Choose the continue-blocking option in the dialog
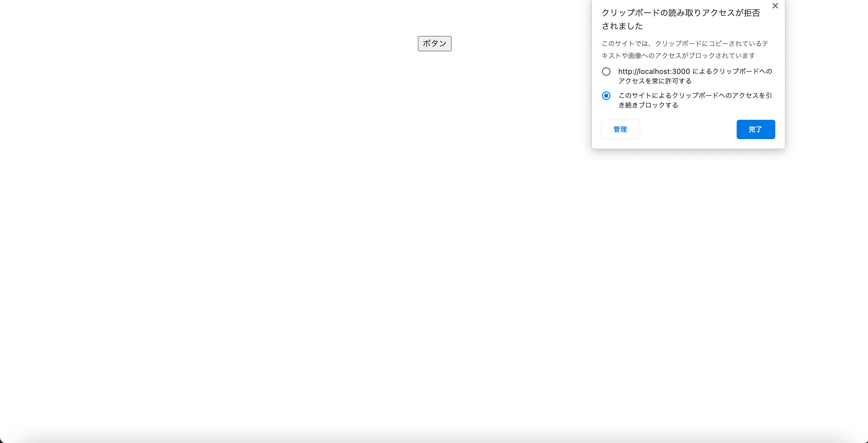Screen dimensions: 868x443 click(606, 96)
